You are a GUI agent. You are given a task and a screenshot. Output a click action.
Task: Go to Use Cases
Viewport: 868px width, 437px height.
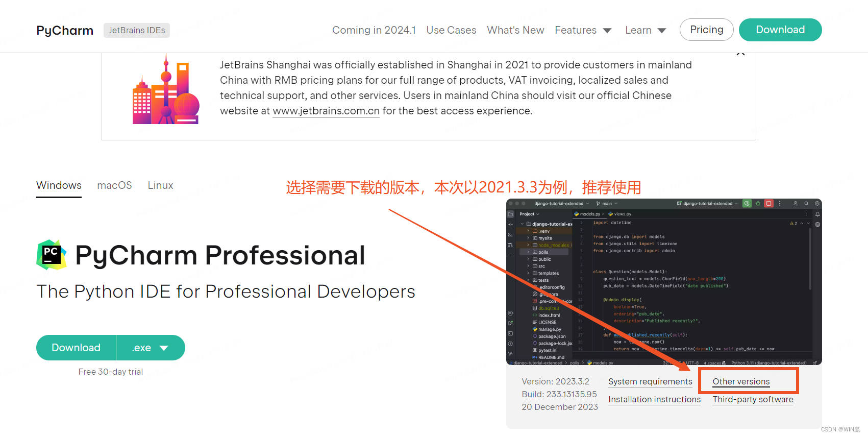pyautogui.click(x=451, y=30)
